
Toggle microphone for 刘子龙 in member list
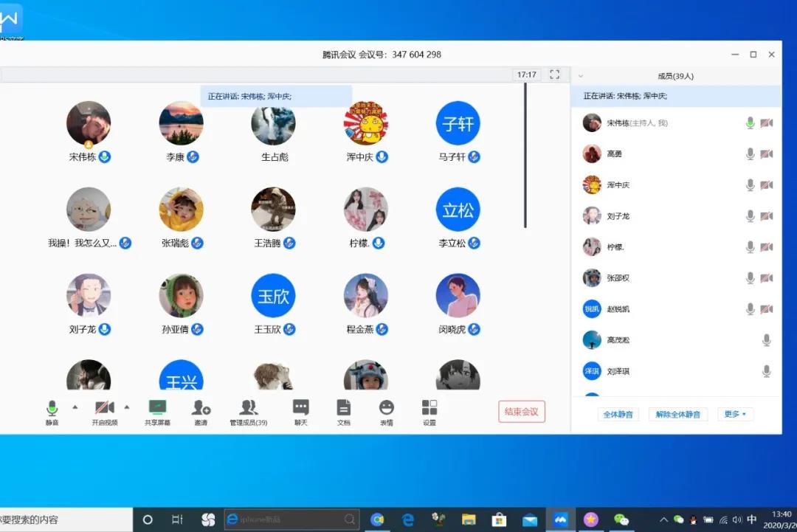[x=750, y=216]
